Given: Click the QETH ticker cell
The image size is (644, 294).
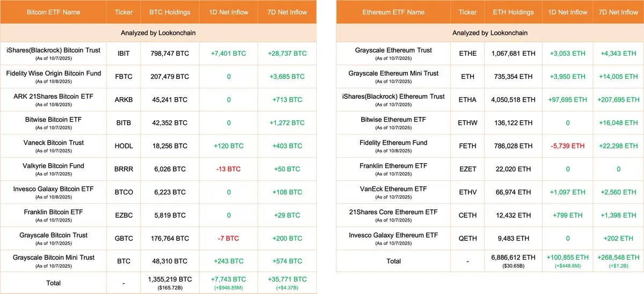Looking at the screenshot, I should click(467, 238).
